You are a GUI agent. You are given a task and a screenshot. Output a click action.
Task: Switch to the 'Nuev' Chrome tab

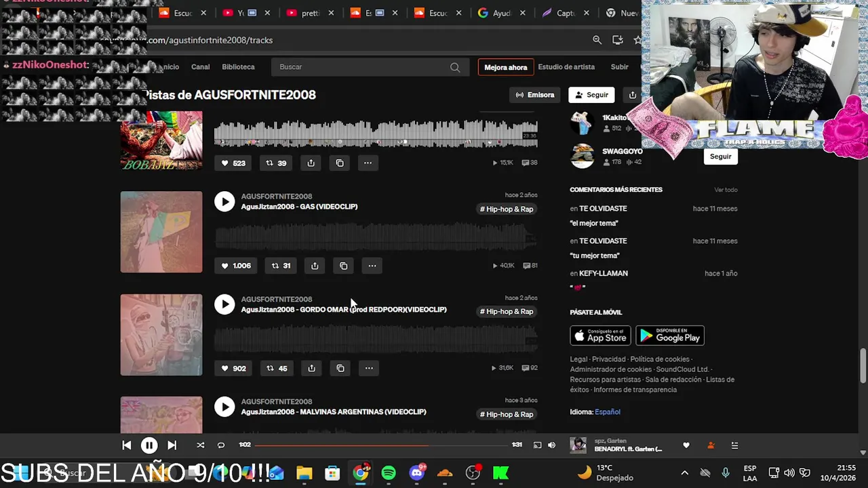(623, 13)
